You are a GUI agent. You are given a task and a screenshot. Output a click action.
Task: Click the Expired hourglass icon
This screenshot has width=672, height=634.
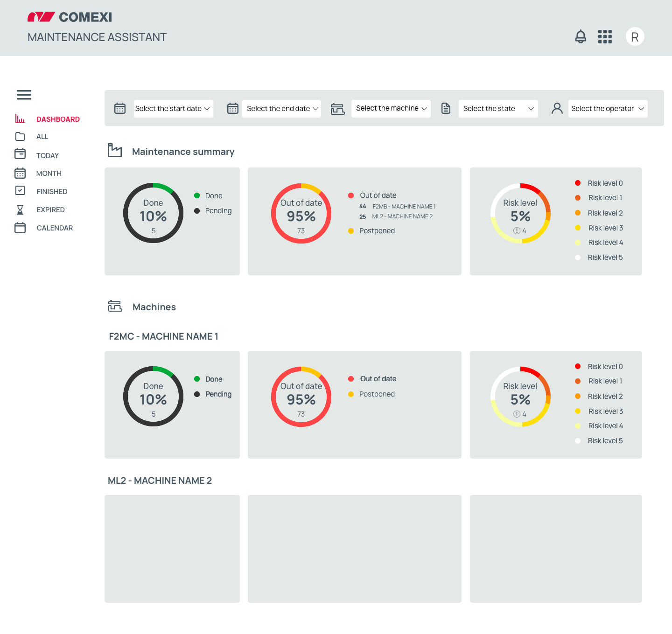20,209
